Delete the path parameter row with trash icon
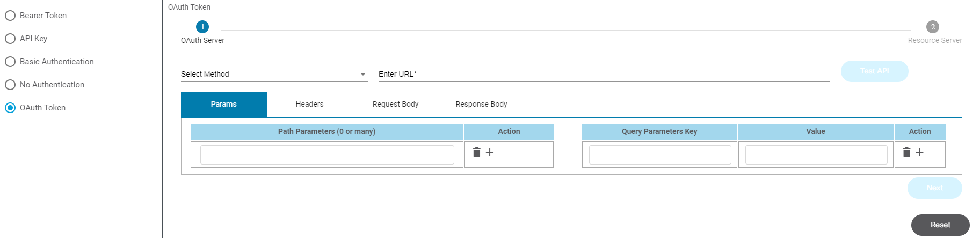 click(476, 152)
